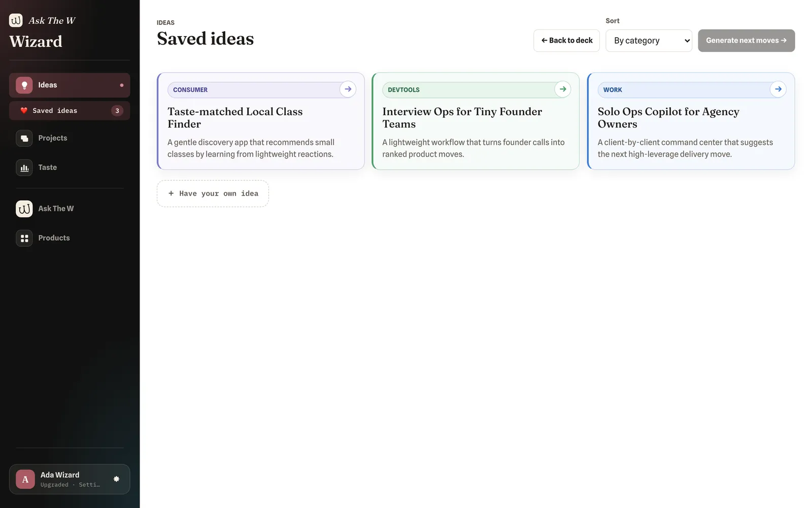Click Back to deck button
Image resolution: width=812 pixels, height=508 pixels.
566,41
